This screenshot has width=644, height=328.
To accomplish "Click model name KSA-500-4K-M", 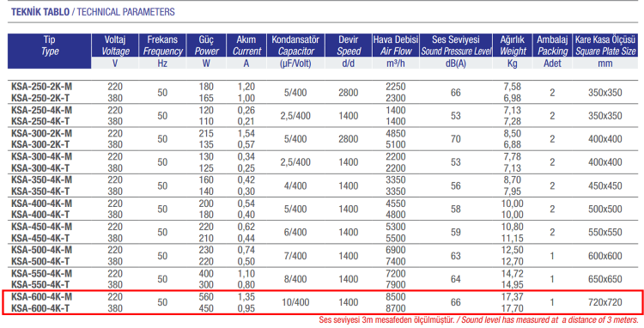I will (41, 250).
